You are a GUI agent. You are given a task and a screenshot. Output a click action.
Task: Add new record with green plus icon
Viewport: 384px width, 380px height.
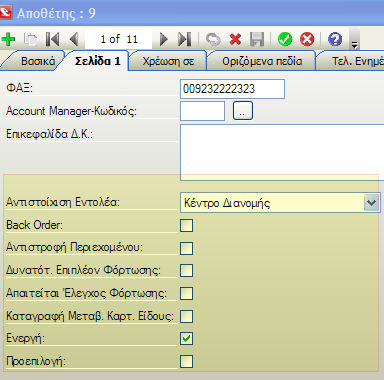coord(8,39)
